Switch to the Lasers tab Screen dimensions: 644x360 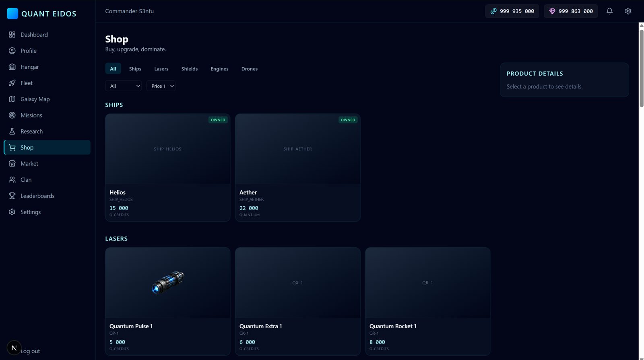pos(161,69)
